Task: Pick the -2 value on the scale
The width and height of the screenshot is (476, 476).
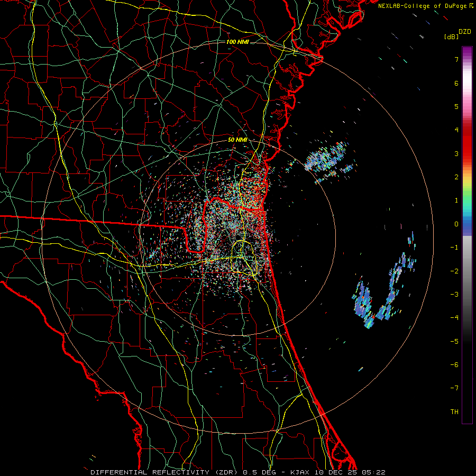Action: pyautogui.click(x=454, y=271)
